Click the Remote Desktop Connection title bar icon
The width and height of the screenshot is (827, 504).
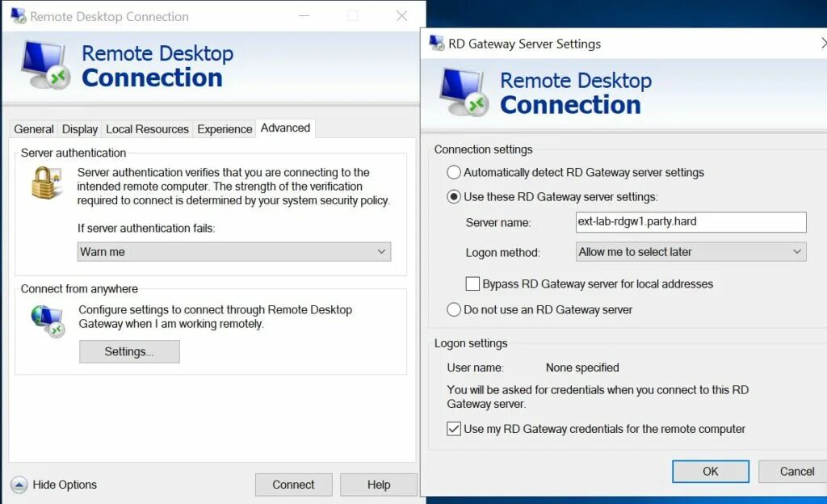point(19,16)
